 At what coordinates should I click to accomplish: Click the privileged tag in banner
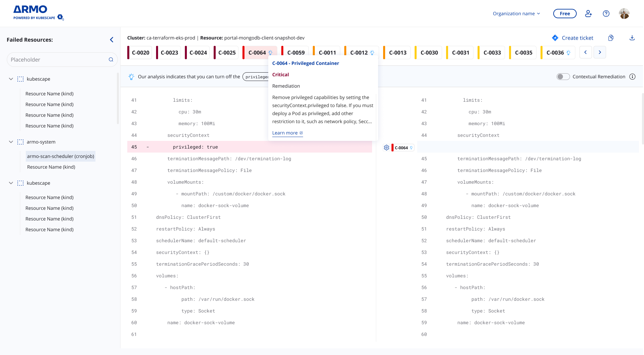pyautogui.click(x=256, y=77)
